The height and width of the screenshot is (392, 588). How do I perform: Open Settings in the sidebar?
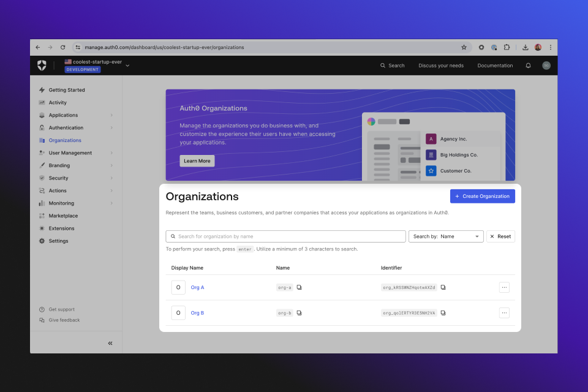point(59,241)
